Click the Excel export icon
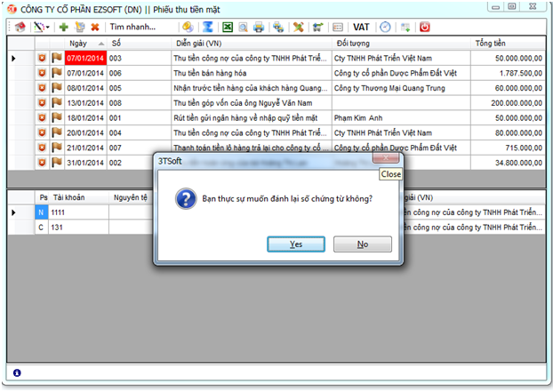Viewport: 553px width, 392px height. (228, 28)
